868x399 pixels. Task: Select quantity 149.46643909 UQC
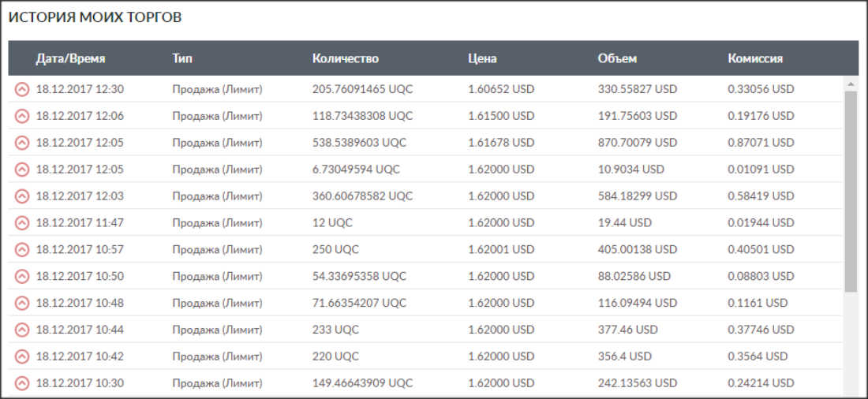pyautogui.click(x=363, y=383)
